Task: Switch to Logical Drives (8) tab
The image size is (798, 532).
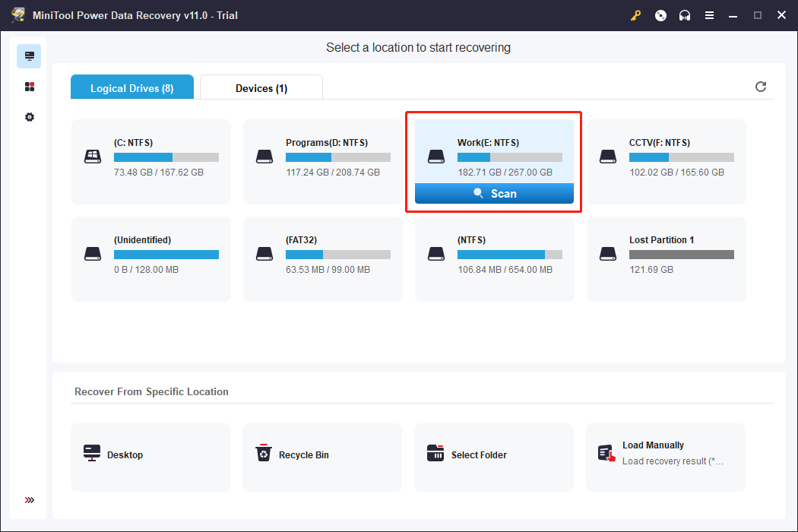Action: [132, 87]
